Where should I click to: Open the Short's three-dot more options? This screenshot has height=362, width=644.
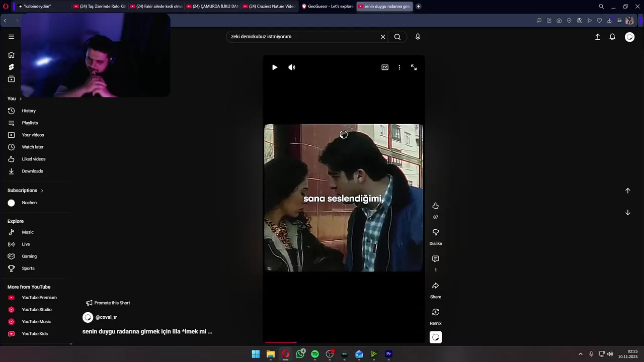click(399, 67)
